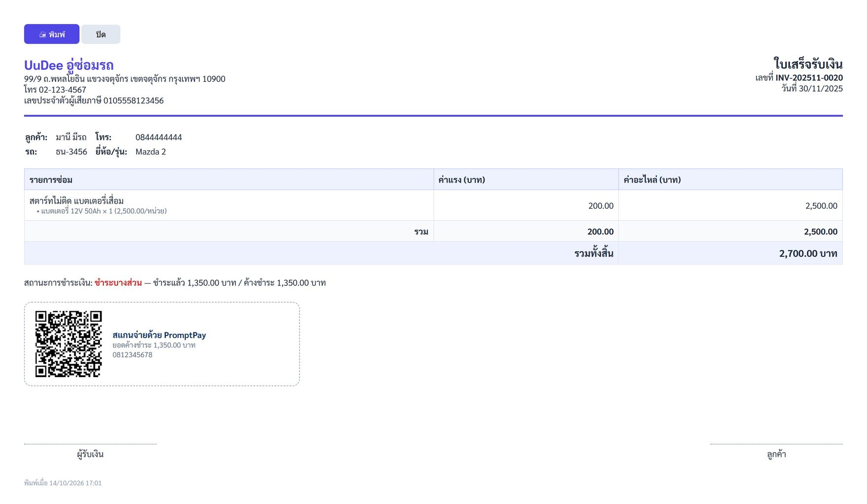The image size is (867, 504).
Task: Click the สแกนจ่ายด้วย PromptPay heading
Action: [159, 335]
